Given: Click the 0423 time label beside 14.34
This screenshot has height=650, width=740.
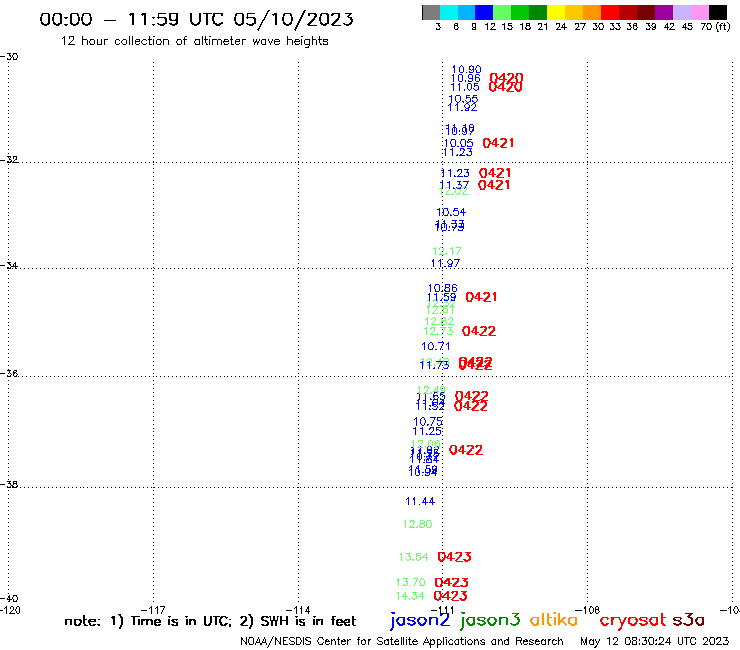Looking at the screenshot, I should 451,596.
